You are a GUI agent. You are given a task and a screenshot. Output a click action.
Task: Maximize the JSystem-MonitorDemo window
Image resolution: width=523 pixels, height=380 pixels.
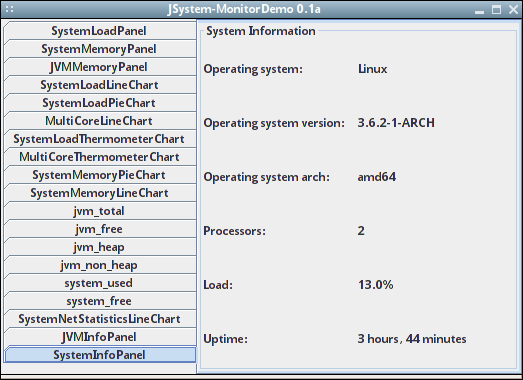point(496,9)
